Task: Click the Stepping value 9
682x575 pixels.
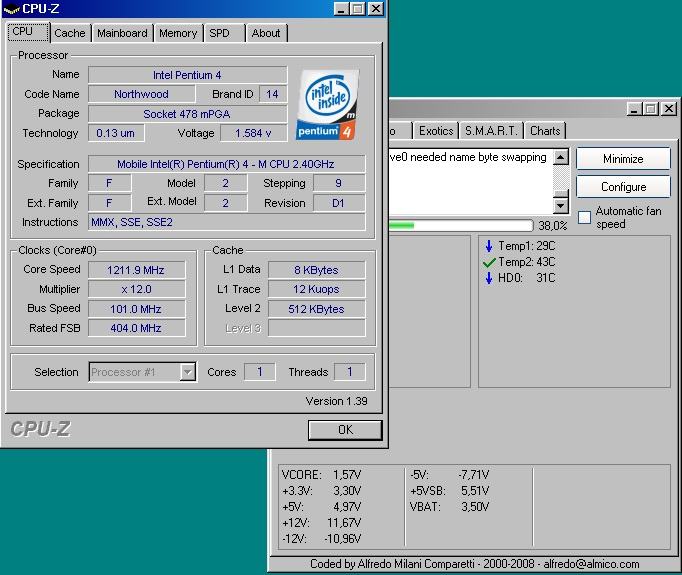Action: click(x=339, y=183)
